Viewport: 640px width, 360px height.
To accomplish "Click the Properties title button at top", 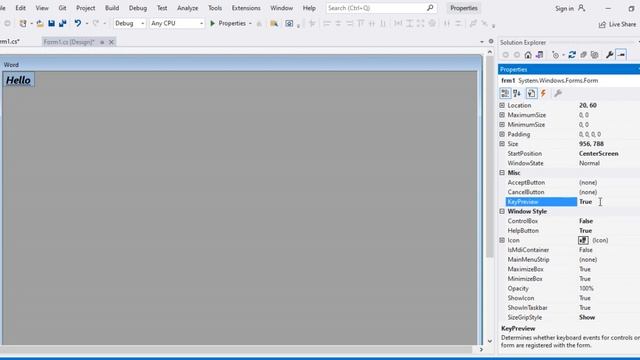I will (x=464, y=8).
